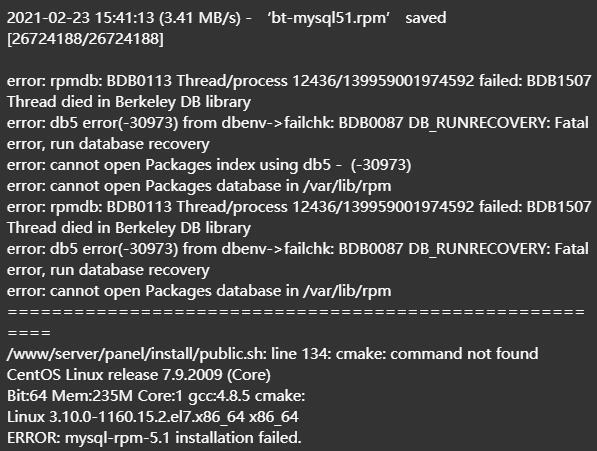Screen dimensions: 597x451
Task: Click 'CentOS Linux release 7.9.2009 (Core)' text
Action: [x=139, y=375]
